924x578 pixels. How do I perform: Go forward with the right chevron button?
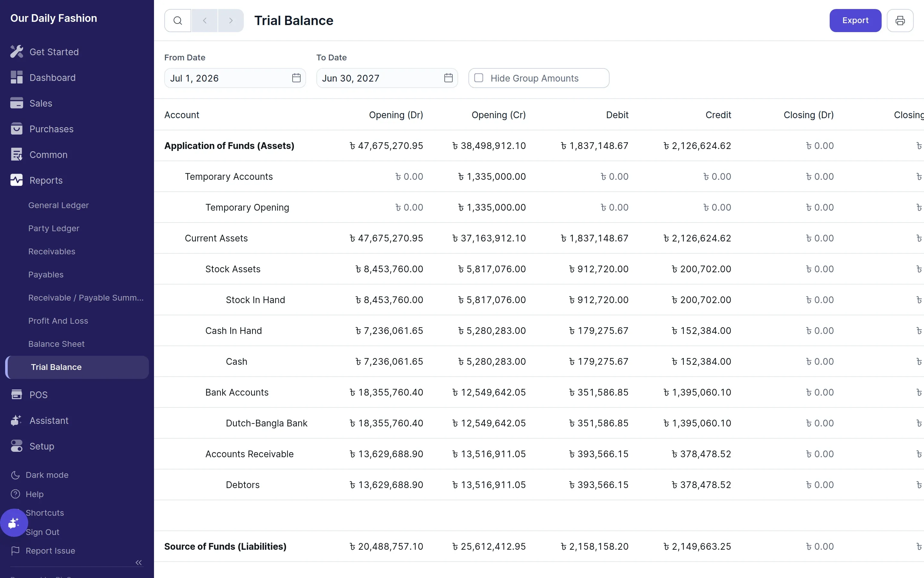(x=231, y=21)
